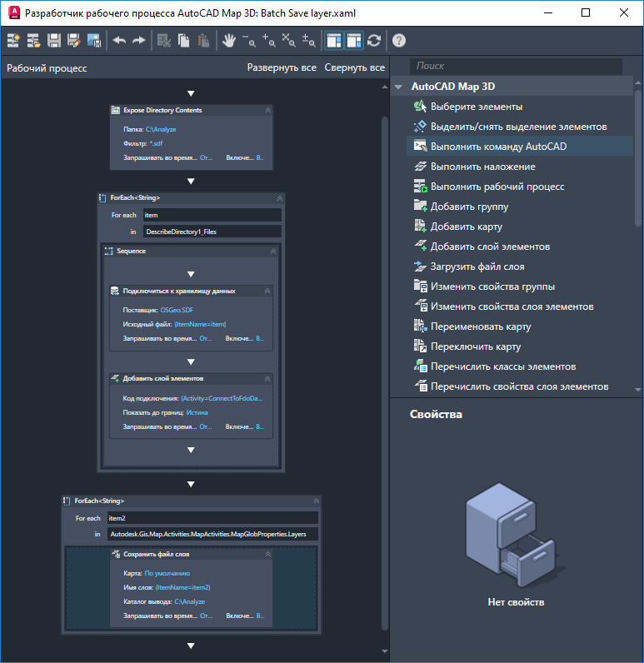Collapse Expose Directory Contents activity
The width and height of the screenshot is (644, 663).
pos(267,110)
